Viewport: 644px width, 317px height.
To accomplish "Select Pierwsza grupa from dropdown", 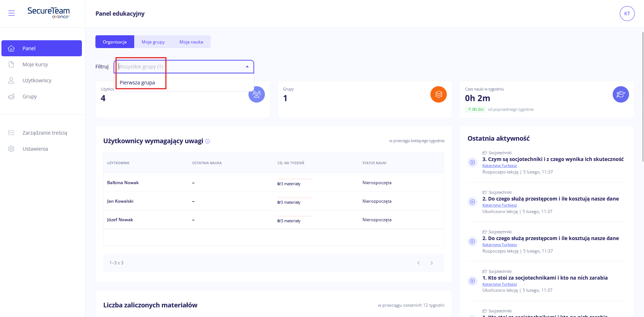I will [x=137, y=83].
